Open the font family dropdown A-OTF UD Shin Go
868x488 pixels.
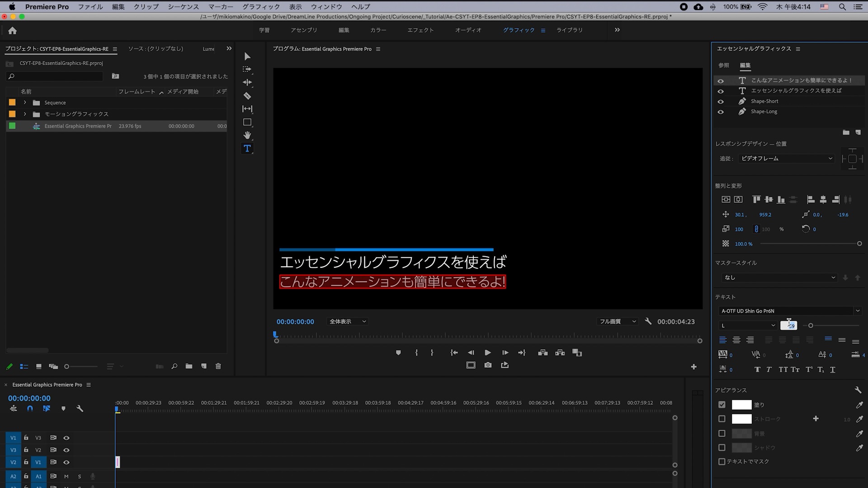click(789, 311)
